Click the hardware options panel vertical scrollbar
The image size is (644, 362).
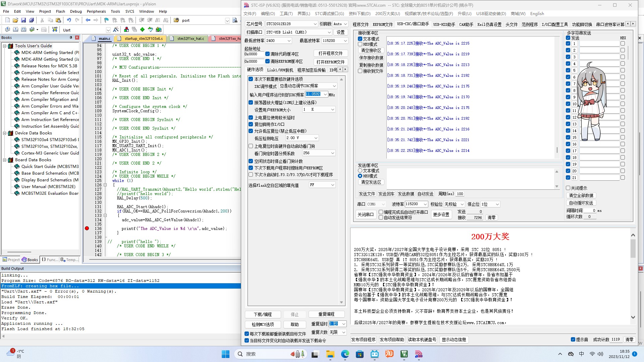tap(341, 191)
